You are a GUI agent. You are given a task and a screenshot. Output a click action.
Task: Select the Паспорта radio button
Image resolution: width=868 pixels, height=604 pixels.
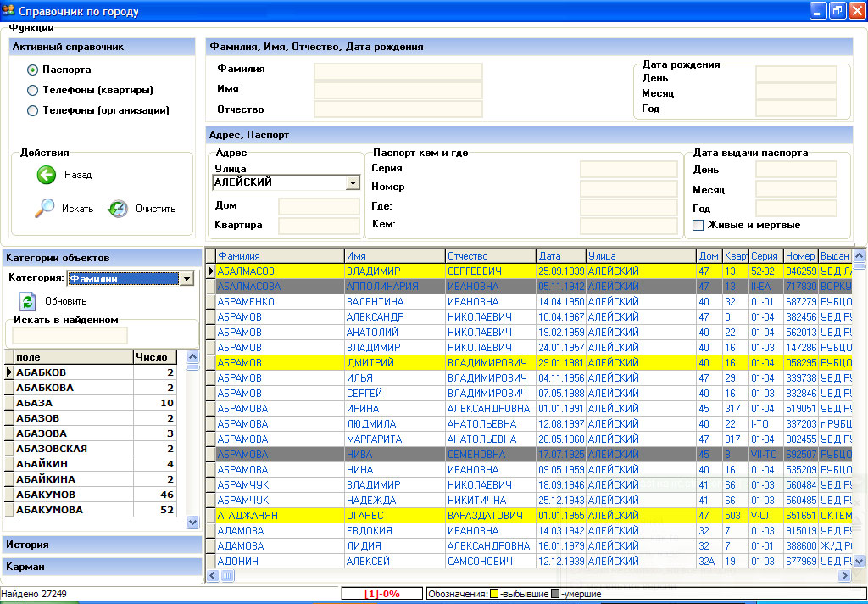point(33,70)
